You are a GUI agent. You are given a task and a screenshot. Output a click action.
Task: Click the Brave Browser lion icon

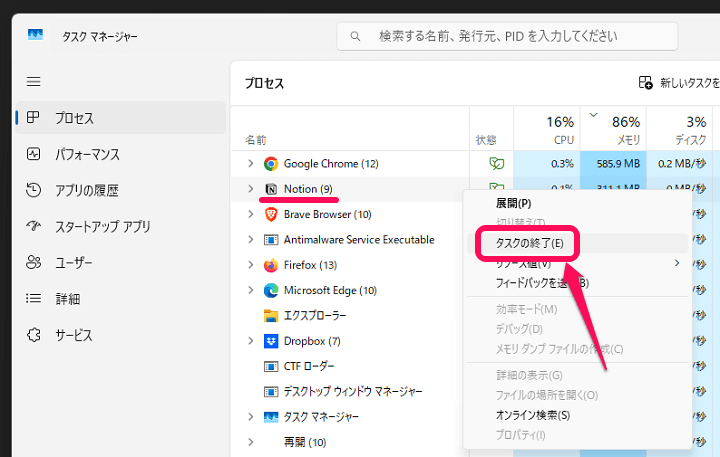tap(271, 214)
